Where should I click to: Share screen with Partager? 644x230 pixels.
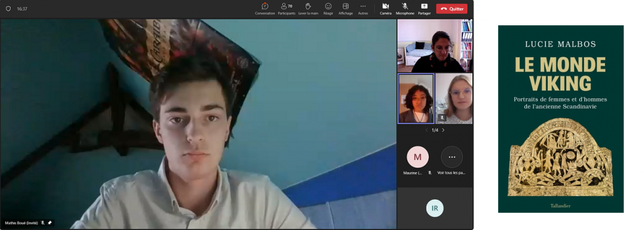point(425,9)
